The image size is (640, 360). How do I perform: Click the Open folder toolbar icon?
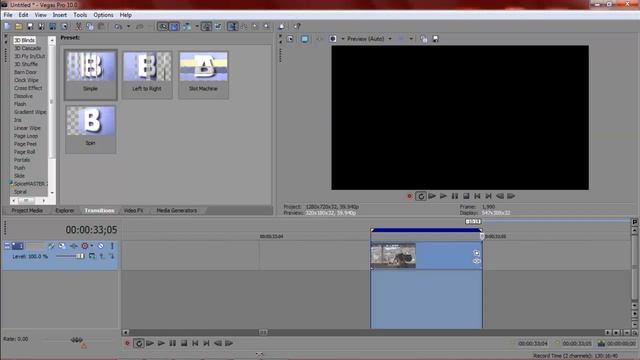click(x=19, y=27)
